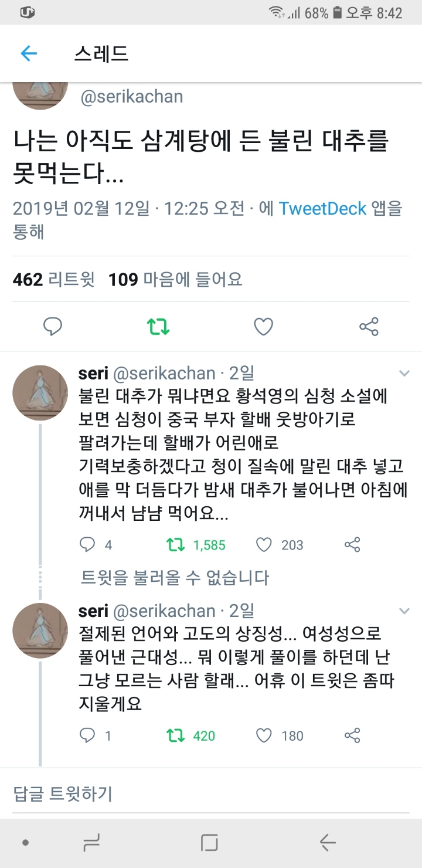Like the main tweet with the heart
The width and height of the screenshot is (422, 868).
click(263, 327)
